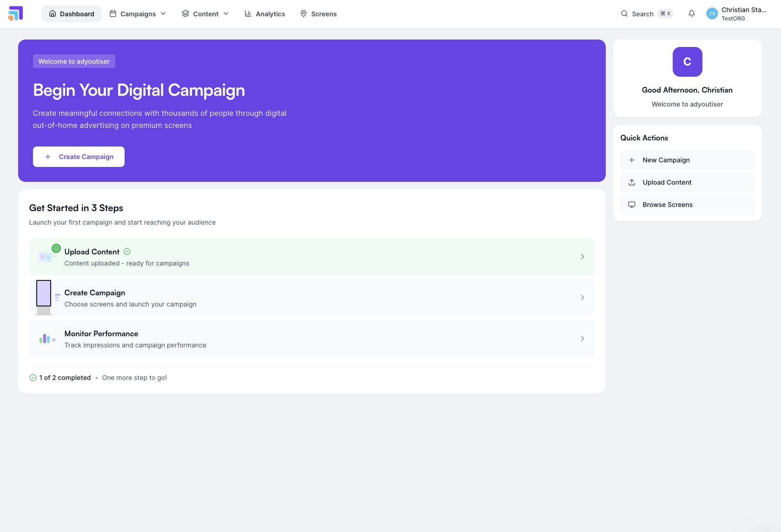Click the Screens location pin icon

tap(304, 13)
